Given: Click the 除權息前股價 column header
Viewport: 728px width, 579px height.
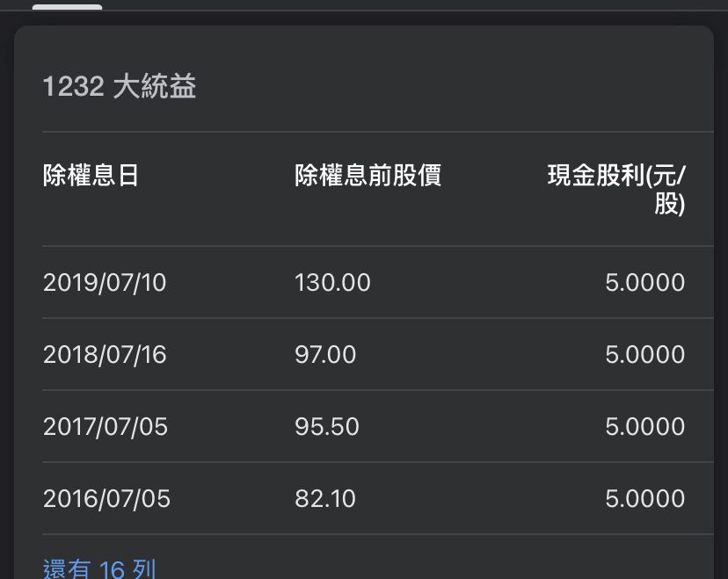Looking at the screenshot, I should point(368,176).
